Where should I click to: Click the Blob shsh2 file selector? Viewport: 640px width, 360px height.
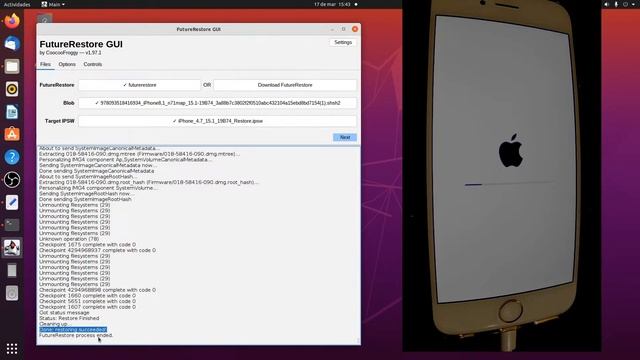[218, 103]
